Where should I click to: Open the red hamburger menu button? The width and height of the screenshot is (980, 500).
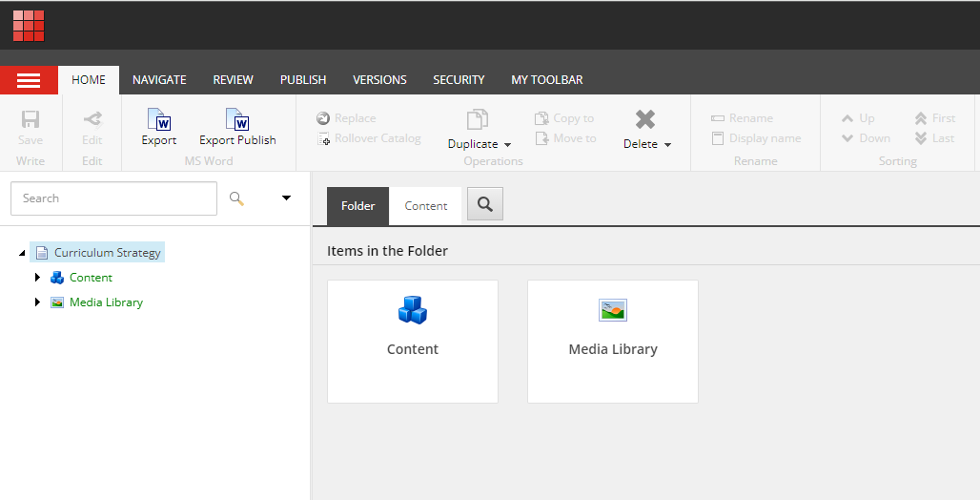click(29, 80)
